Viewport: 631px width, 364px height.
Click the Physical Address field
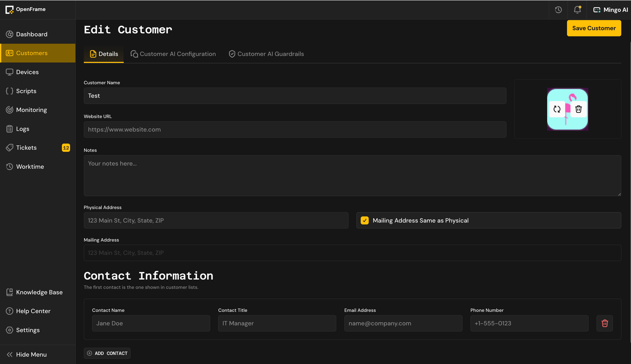pyautogui.click(x=216, y=220)
